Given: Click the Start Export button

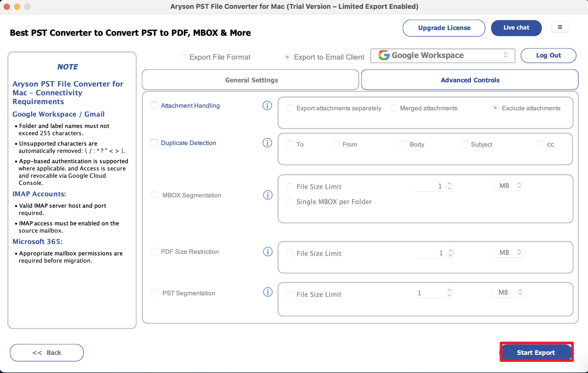Looking at the screenshot, I should click(536, 352).
